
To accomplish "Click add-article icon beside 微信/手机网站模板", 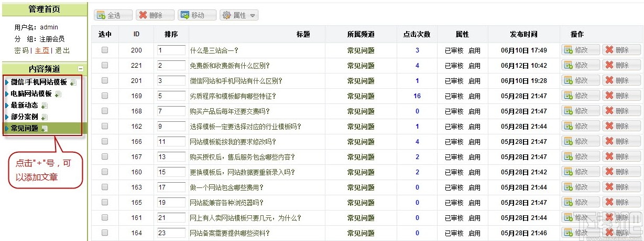I will (73, 82).
